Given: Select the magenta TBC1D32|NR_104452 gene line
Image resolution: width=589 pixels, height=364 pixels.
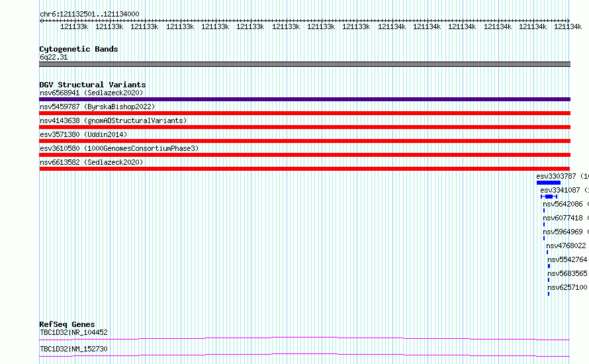Looking at the screenshot, I should (x=304, y=338).
